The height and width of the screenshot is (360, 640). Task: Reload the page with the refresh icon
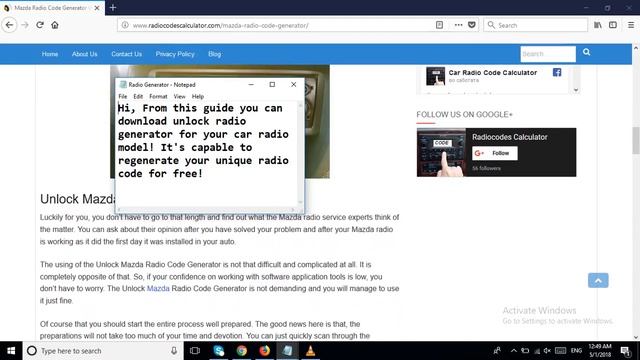[40, 25]
